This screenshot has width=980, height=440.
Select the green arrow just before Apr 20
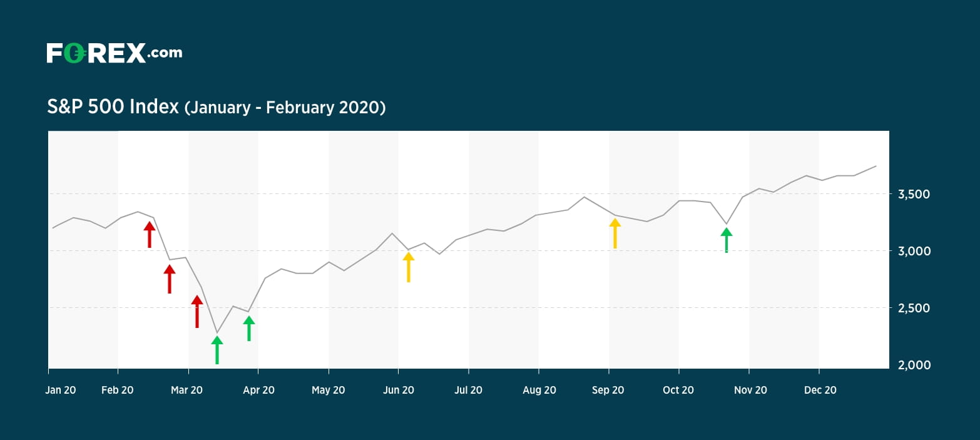click(x=249, y=329)
